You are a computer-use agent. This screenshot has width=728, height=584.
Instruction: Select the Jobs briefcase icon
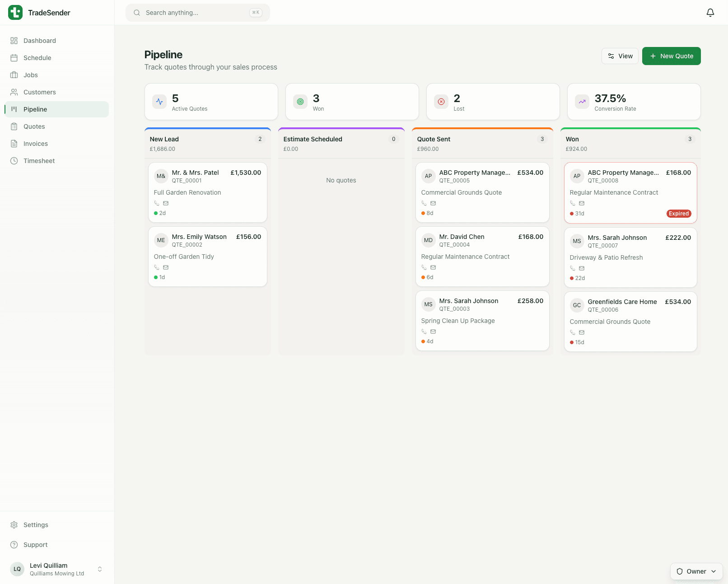[14, 75]
